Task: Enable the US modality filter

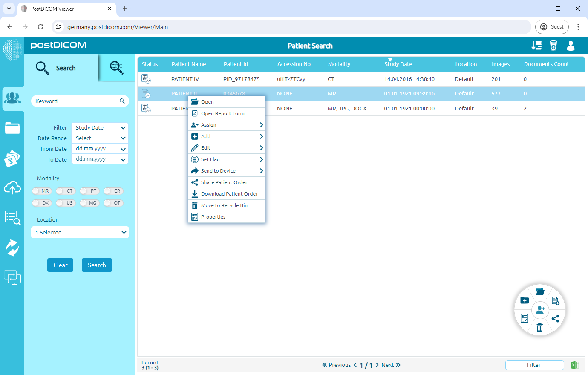Action: 65,203
